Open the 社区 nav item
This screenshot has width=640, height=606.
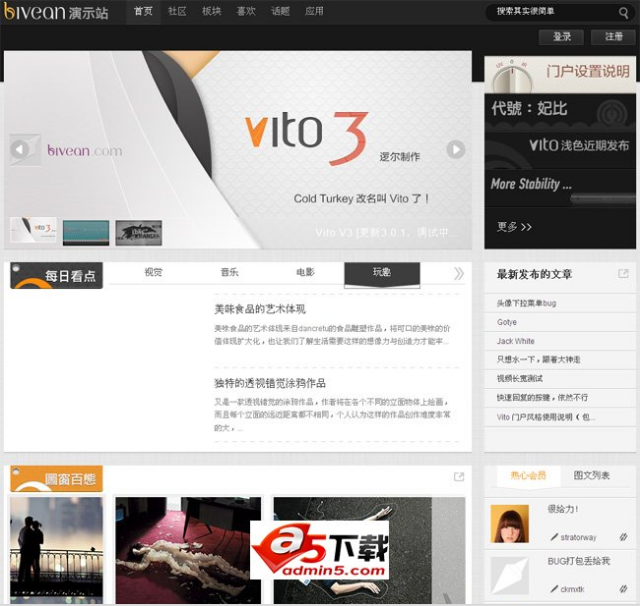tap(177, 11)
